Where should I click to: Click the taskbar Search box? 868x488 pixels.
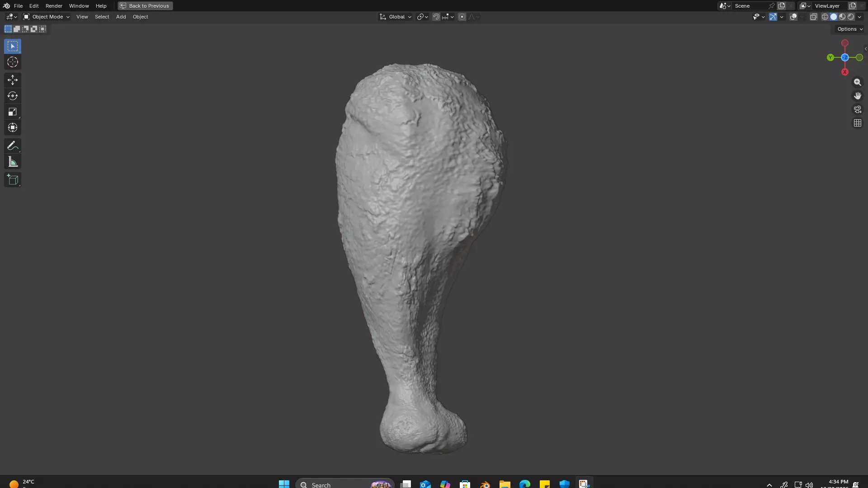coord(344,484)
